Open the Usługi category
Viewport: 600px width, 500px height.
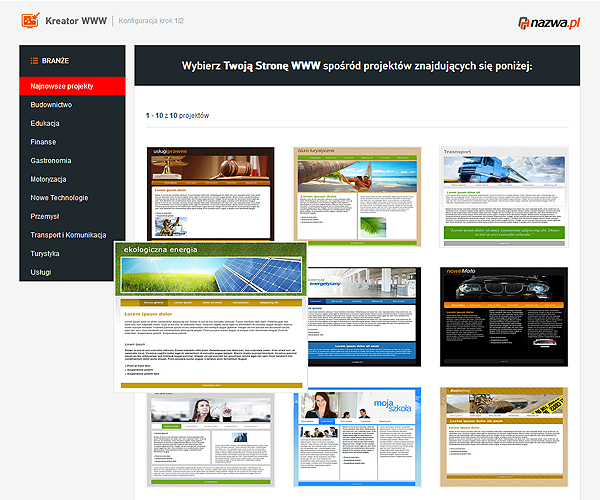coord(41,272)
